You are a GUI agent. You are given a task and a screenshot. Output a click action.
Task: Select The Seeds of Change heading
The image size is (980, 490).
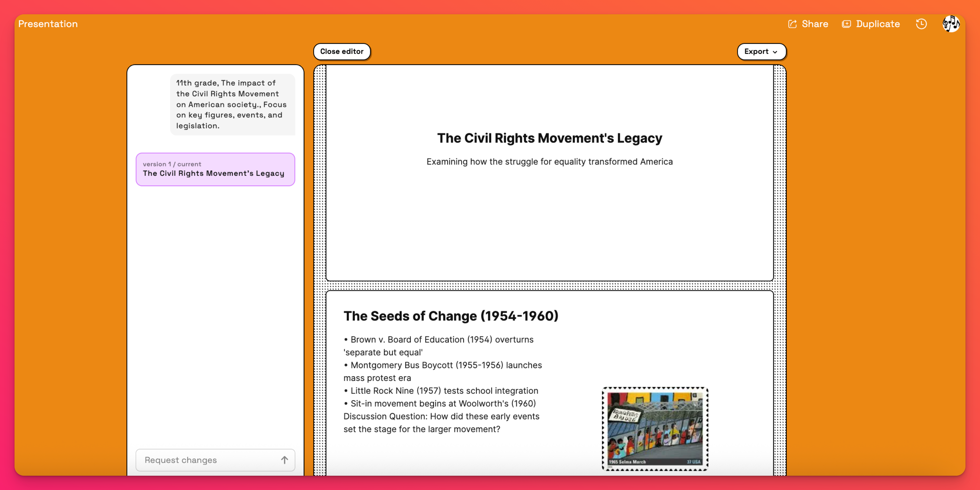pos(451,316)
